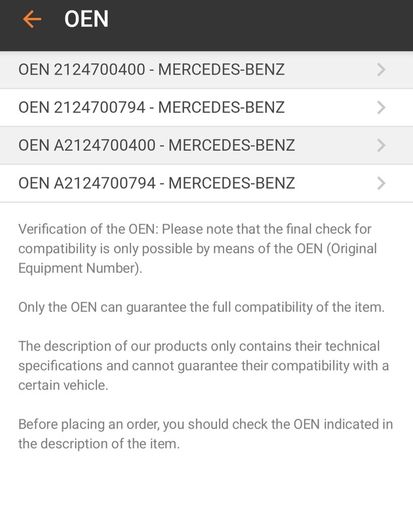Screen dimensions: 413x525
Task: Tap the chevron on OEN 2124700794 row
Action: (381, 107)
